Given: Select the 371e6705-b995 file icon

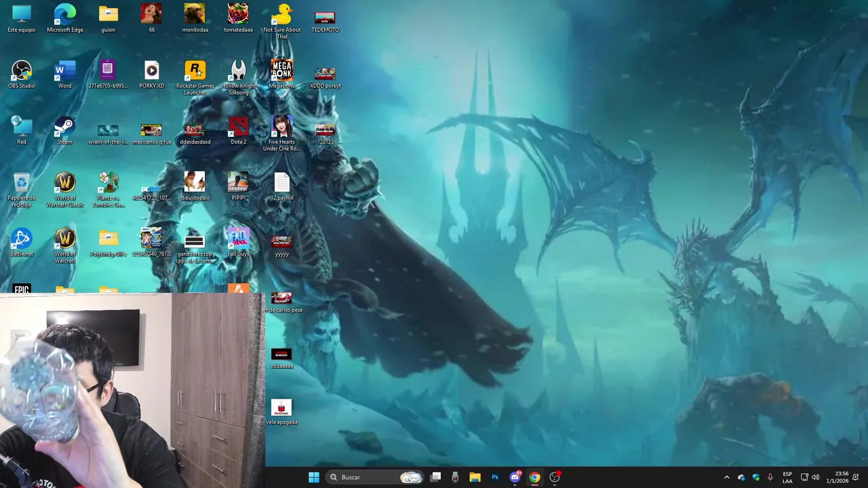Looking at the screenshot, I should pos(108,75).
